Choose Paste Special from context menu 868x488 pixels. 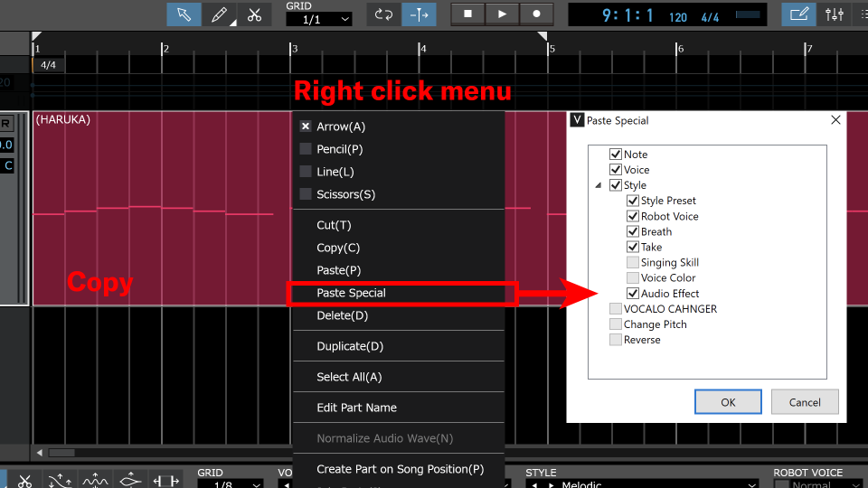click(351, 293)
